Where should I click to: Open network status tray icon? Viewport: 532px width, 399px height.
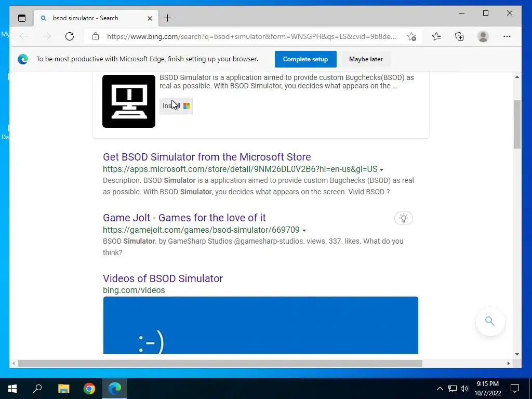coord(453,389)
